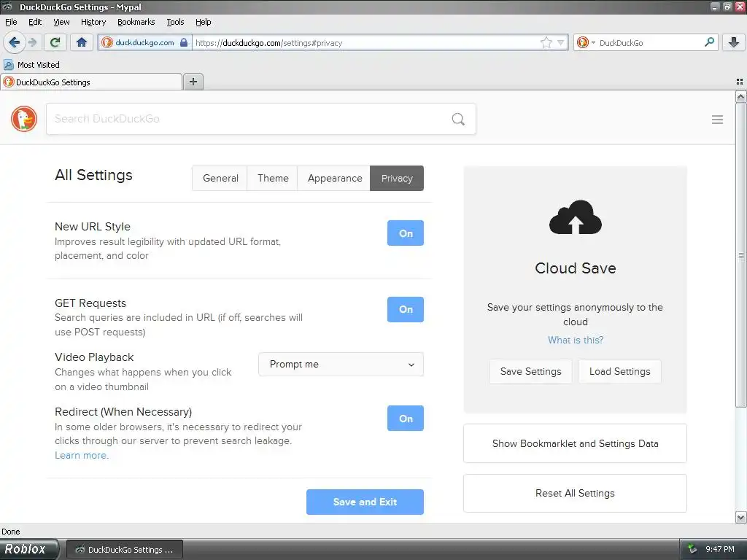The width and height of the screenshot is (747, 560).
Task: Open the Help menu
Action: (203, 22)
